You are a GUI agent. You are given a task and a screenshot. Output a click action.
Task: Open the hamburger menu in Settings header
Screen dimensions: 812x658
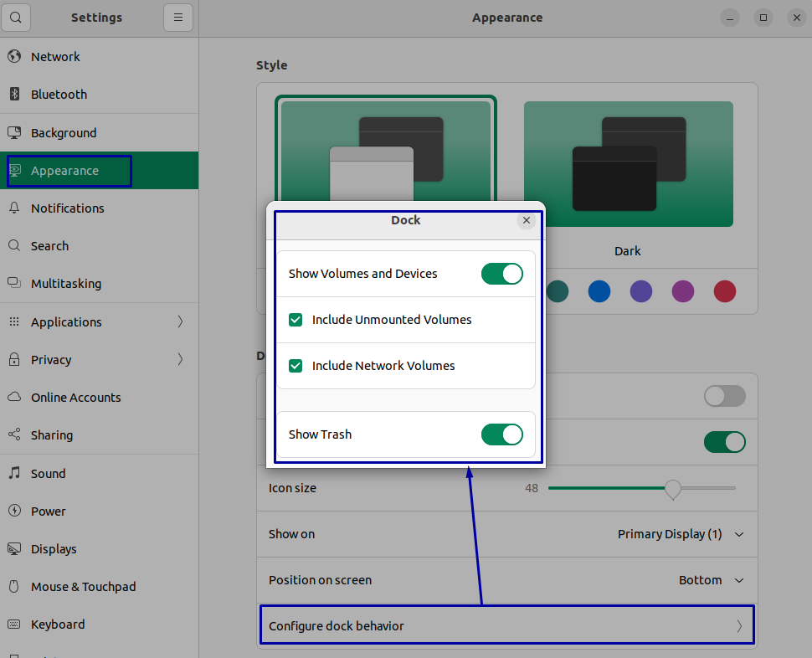178,18
